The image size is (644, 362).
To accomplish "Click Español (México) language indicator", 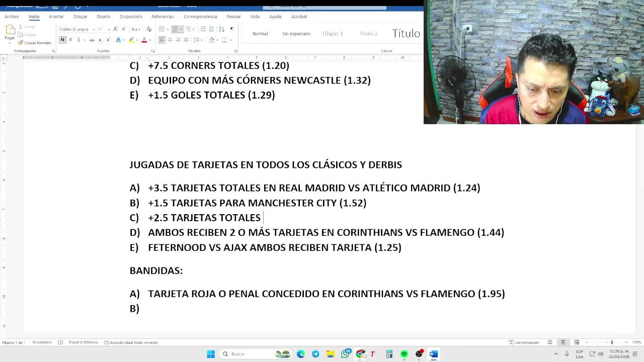I will click(x=83, y=342).
